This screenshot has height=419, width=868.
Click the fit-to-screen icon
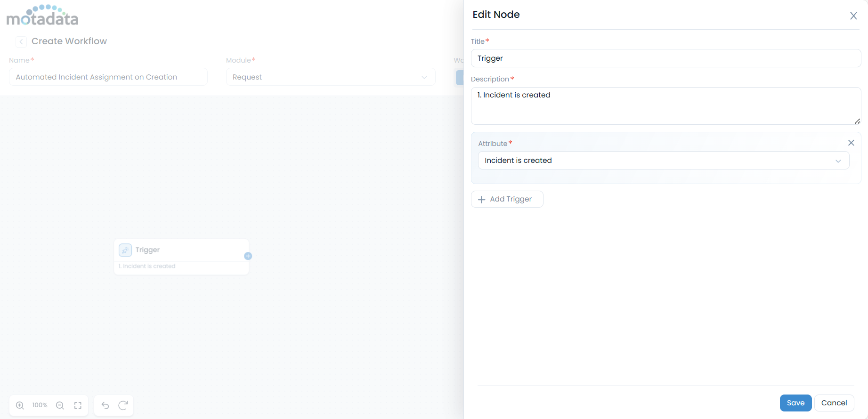point(78,405)
